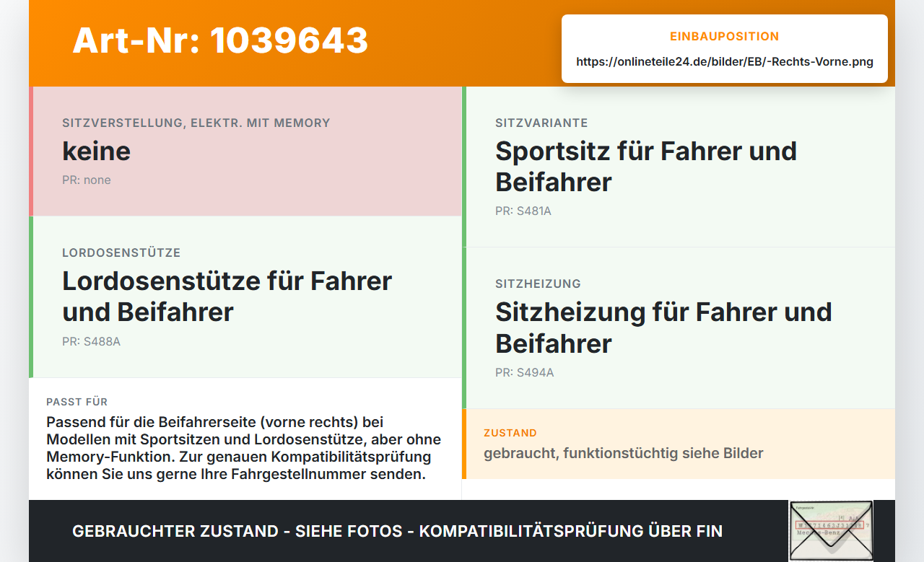Viewport: 924px width, 562px height.
Task: Click the PASST FÜR label
Action: tap(77, 402)
